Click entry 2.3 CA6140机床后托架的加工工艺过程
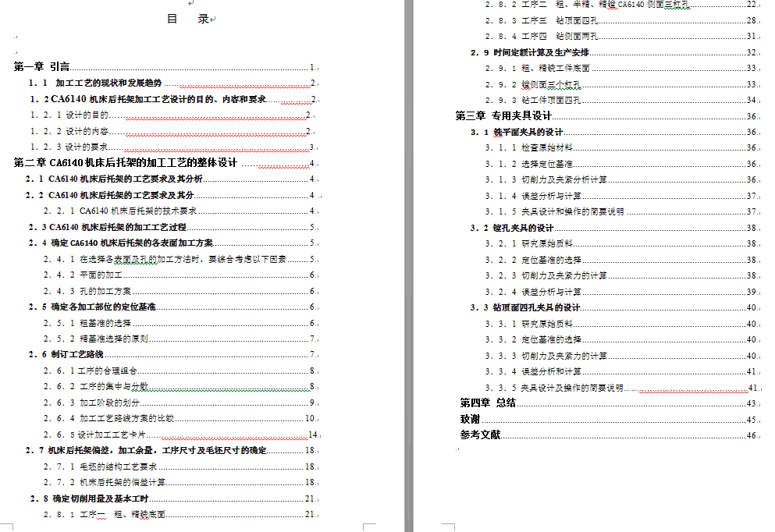This screenshot has width=775, height=532. pyautogui.click(x=173, y=227)
